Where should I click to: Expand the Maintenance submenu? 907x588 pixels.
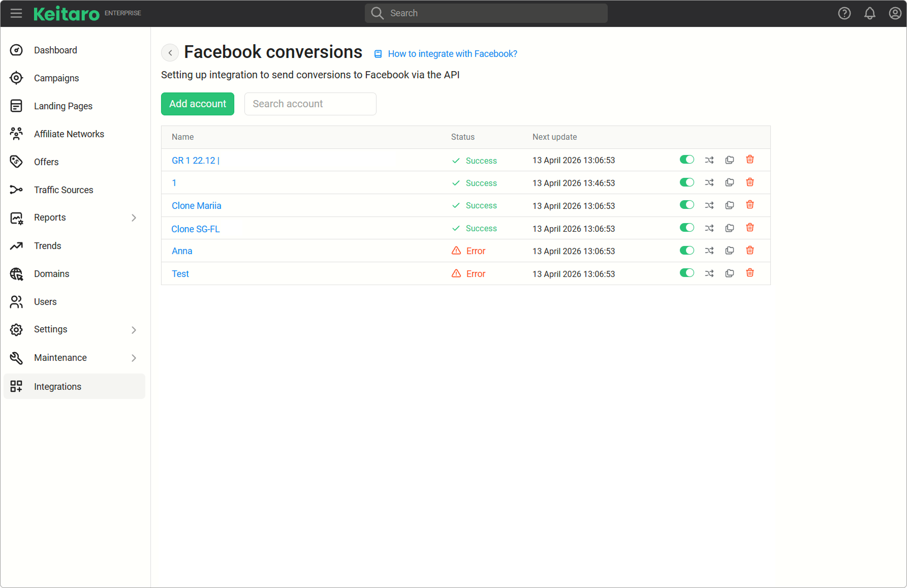pyautogui.click(x=134, y=358)
